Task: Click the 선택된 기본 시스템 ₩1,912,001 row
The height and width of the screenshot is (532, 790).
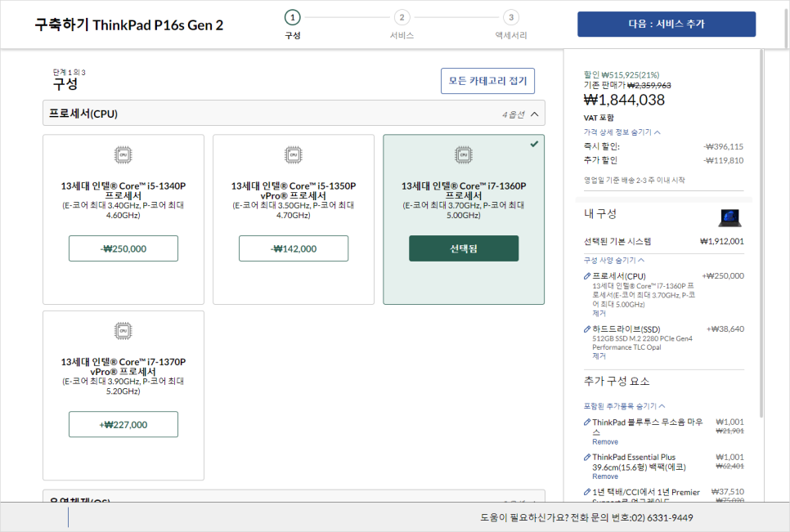Action: pyautogui.click(x=663, y=242)
